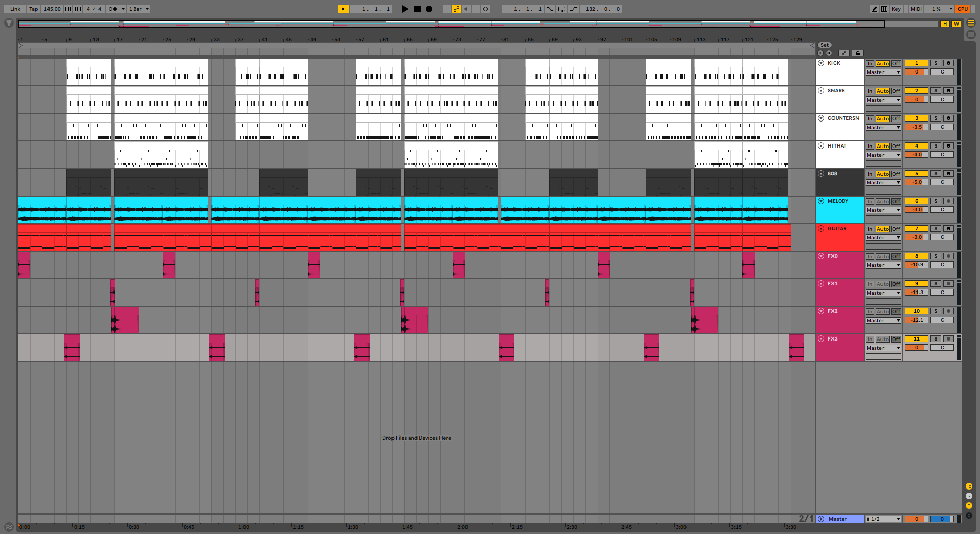Screen dimensions: 980x534
Task: Click the FX0 track volume showing -10.9
Action: [917, 265]
